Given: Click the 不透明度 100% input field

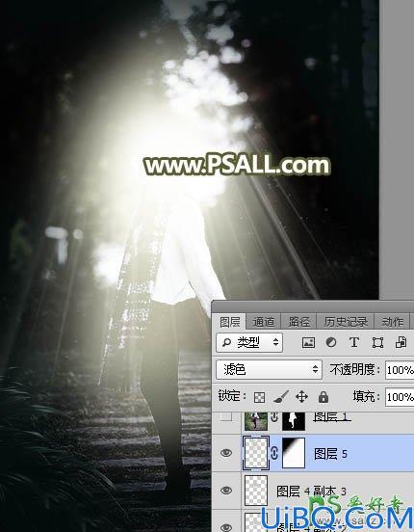Looking at the screenshot, I should click(400, 370).
